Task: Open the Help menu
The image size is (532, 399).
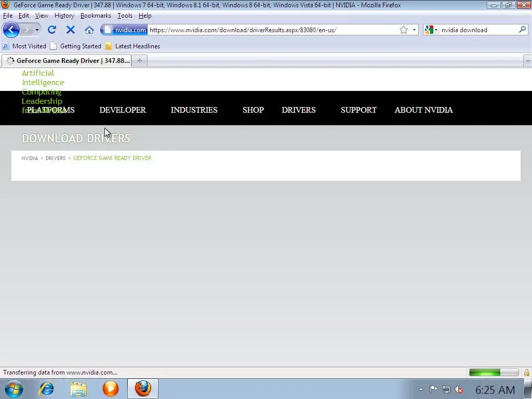Action: pos(145,16)
